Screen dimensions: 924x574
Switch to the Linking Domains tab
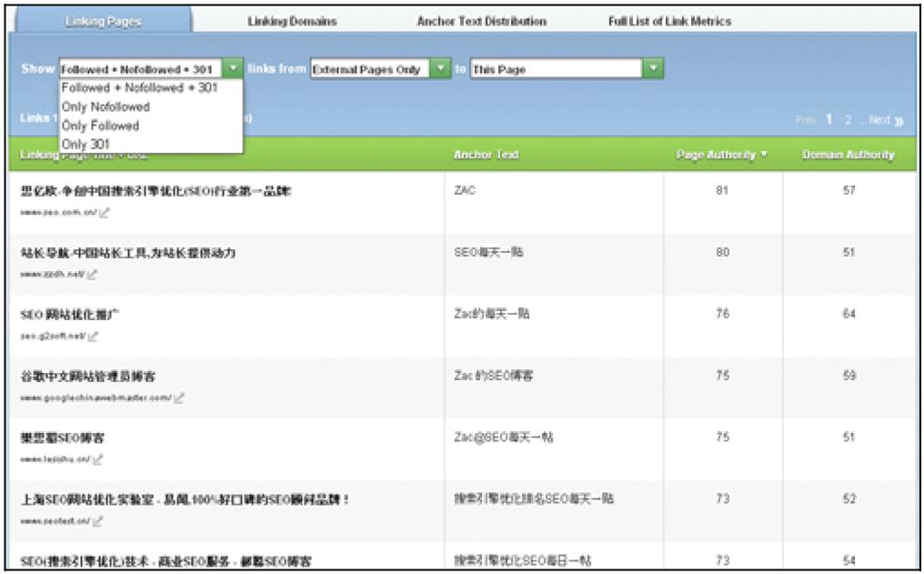point(292,21)
